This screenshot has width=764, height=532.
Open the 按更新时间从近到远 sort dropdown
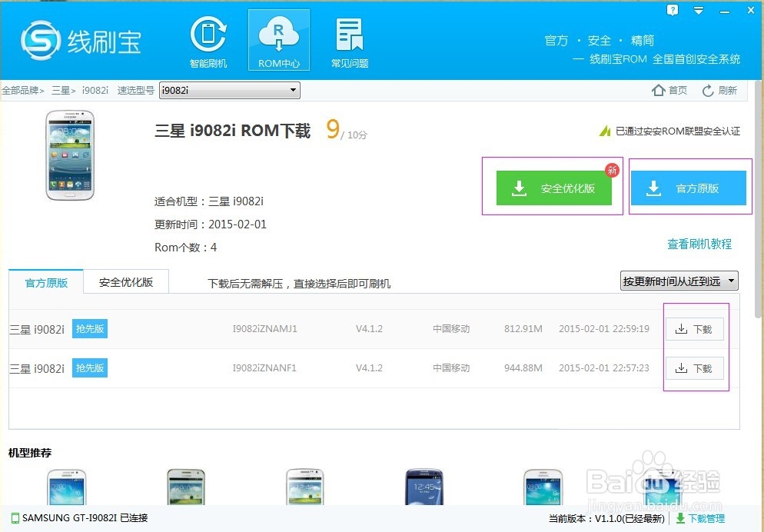679,281
